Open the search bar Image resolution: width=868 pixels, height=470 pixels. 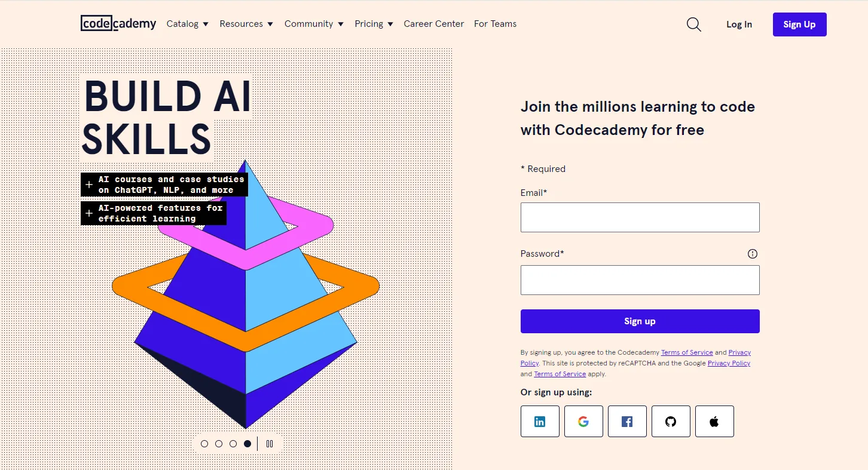point(693,24)
